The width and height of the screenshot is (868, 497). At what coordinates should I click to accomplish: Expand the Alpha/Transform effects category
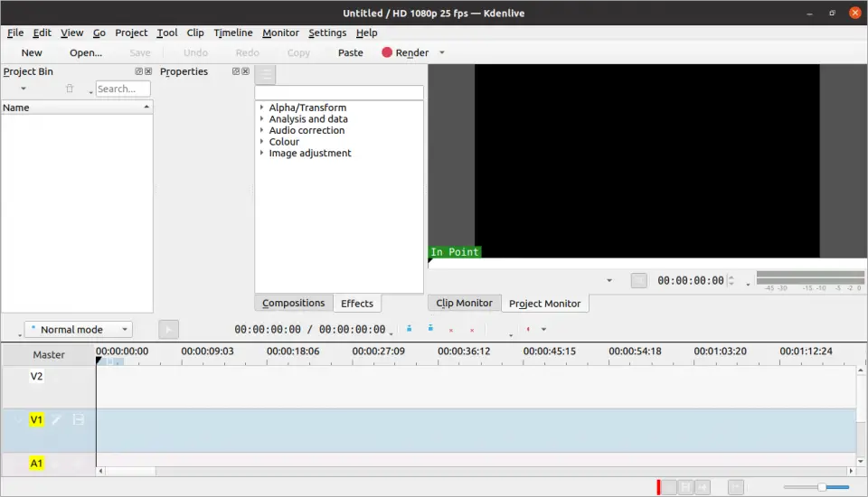[x=262, y=108]
